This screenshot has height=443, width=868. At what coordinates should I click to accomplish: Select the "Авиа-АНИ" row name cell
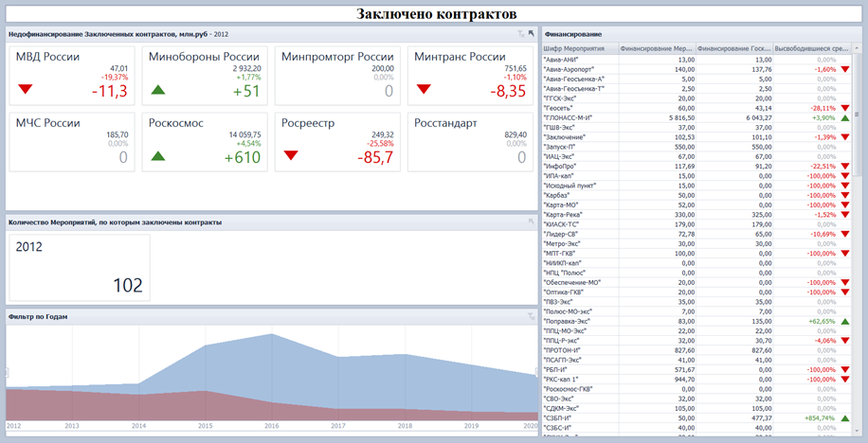click(x=580, y=60)
